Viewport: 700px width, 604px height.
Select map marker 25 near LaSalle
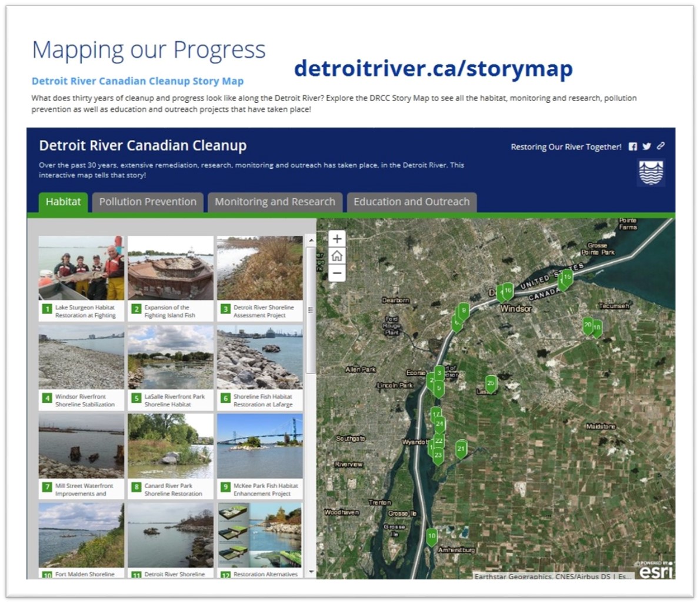491,384
